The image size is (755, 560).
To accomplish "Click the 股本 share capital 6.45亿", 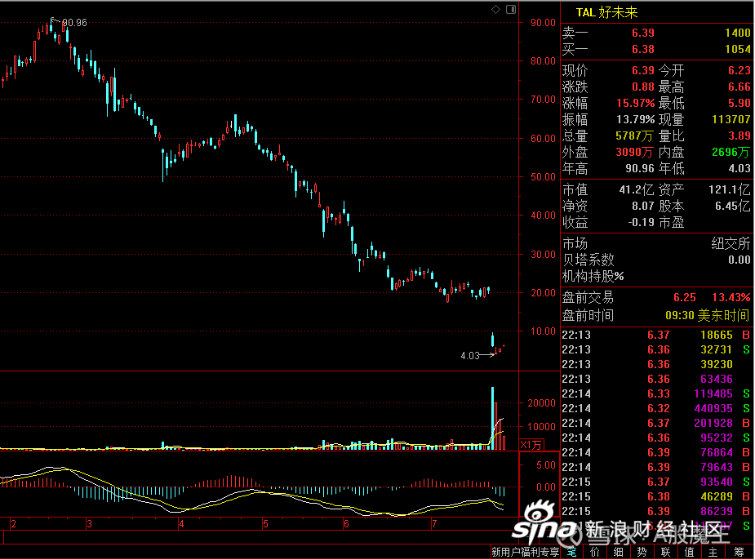I will (x=732, y=206).
